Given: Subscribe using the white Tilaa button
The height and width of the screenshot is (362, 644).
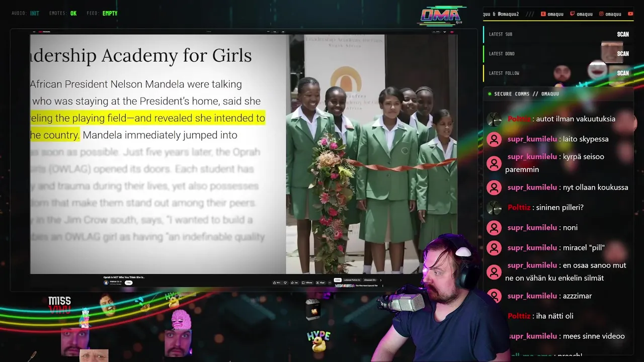Looking at the screenshot, I should click(x=128, y=283).
